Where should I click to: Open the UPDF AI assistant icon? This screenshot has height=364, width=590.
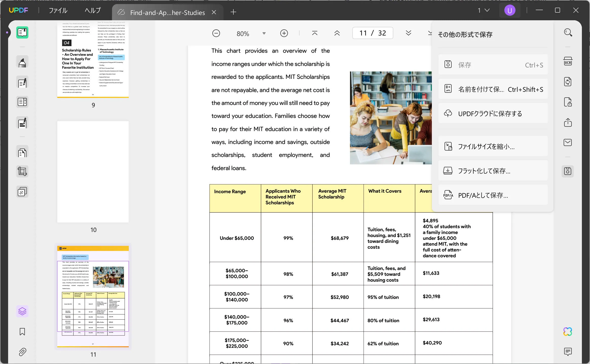pyautogui.click(x=568, y=332)
